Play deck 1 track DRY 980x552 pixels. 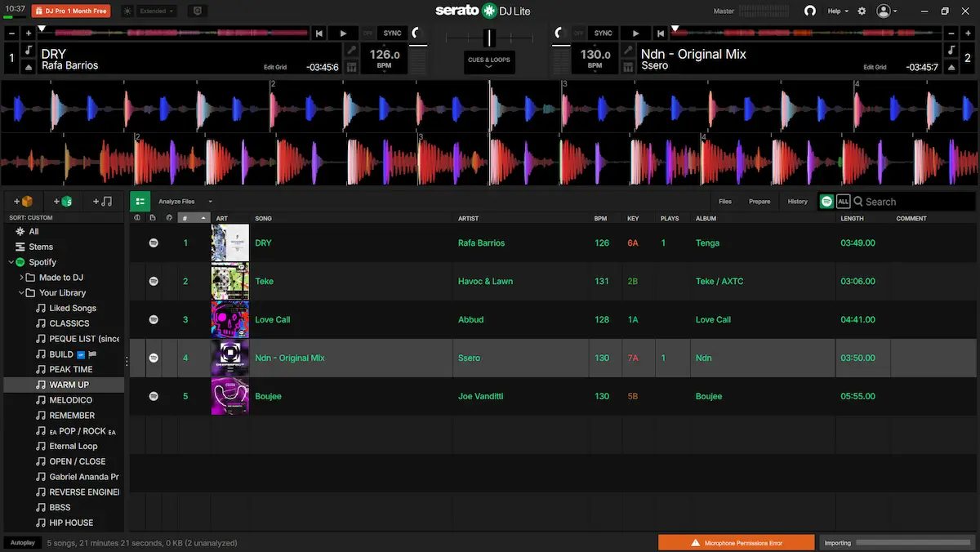[344, 33]
